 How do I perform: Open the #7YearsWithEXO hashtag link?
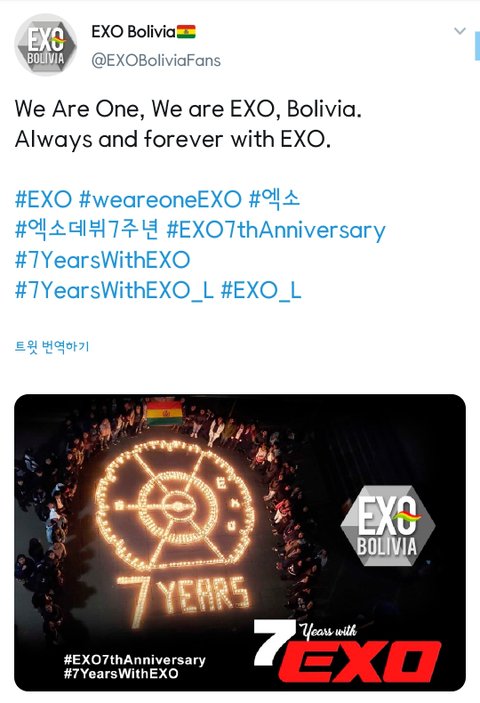103,260
